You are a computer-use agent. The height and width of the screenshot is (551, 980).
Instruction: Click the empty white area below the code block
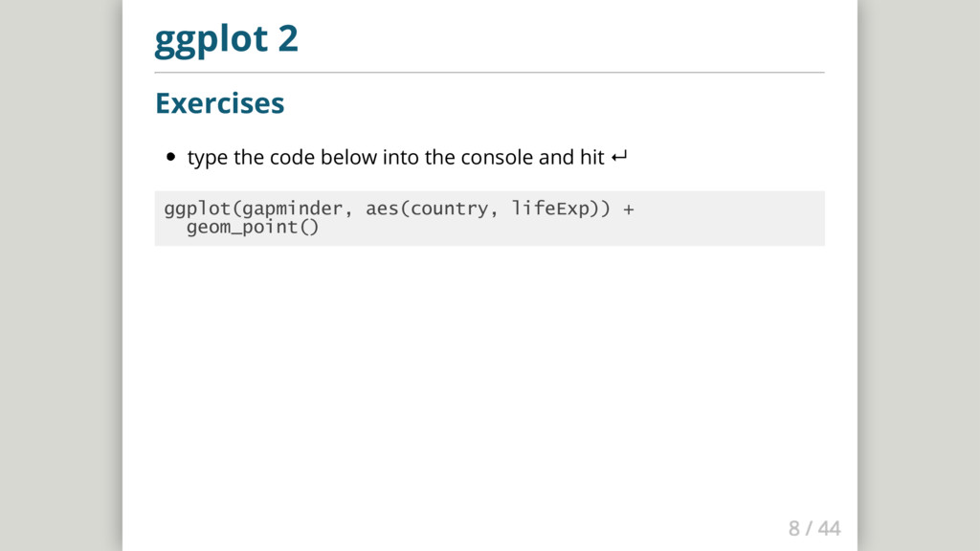tap(489, 383)
